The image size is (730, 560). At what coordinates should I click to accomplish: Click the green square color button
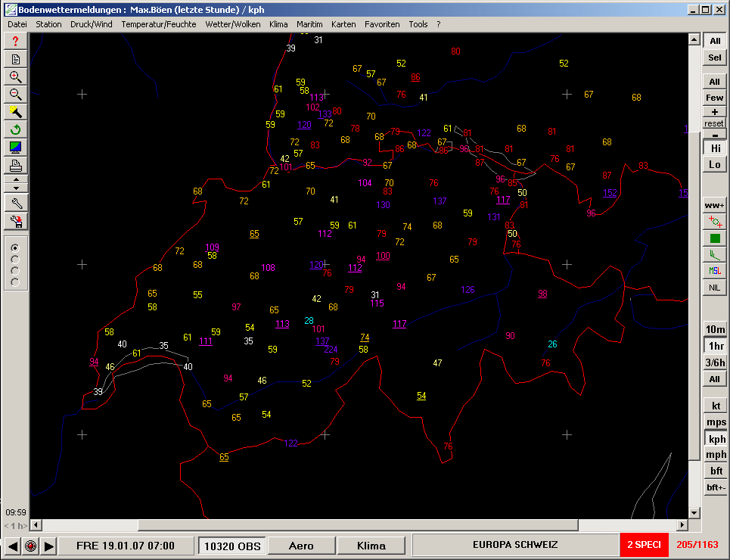pos(715,238)
